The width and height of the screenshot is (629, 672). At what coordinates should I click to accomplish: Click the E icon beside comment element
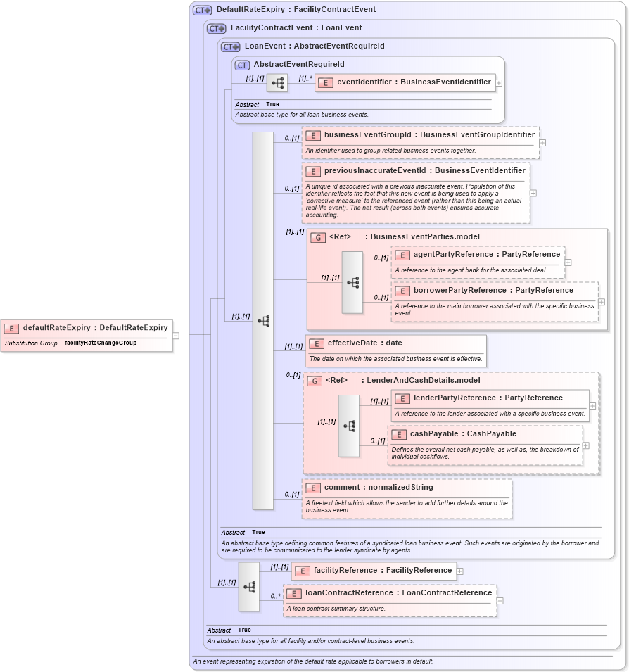(312, 487)
